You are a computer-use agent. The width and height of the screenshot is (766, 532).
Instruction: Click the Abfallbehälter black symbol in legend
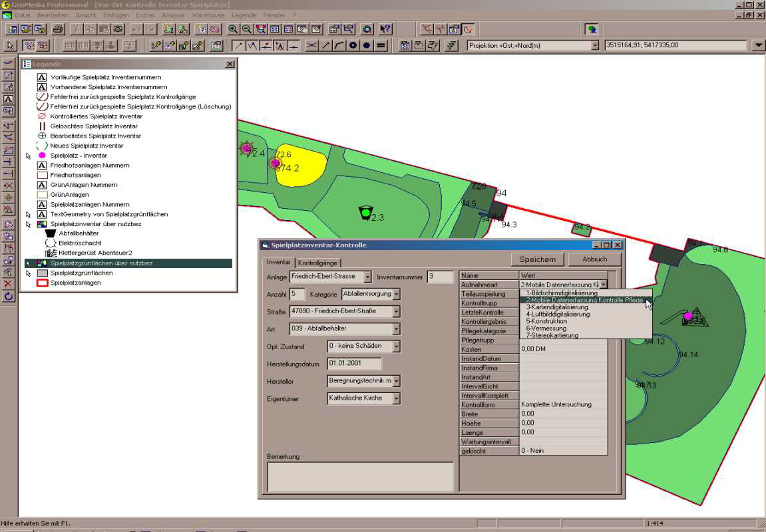pyautogui.click(x=51, y=233)
